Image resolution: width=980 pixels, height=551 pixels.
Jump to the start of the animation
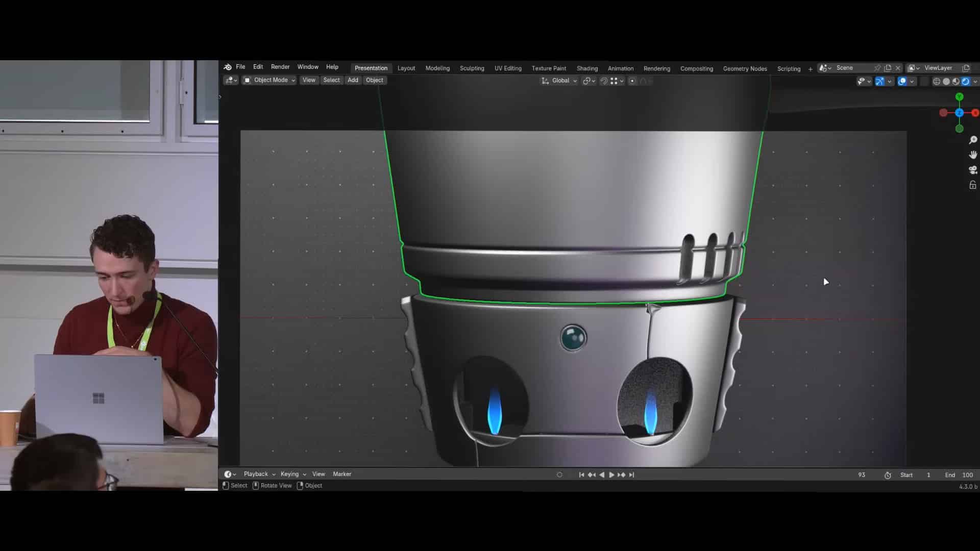tap(581, 474)
